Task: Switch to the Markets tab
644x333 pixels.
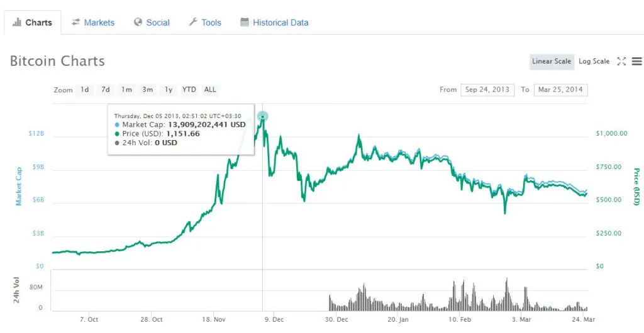Action: tap(92, 23)
